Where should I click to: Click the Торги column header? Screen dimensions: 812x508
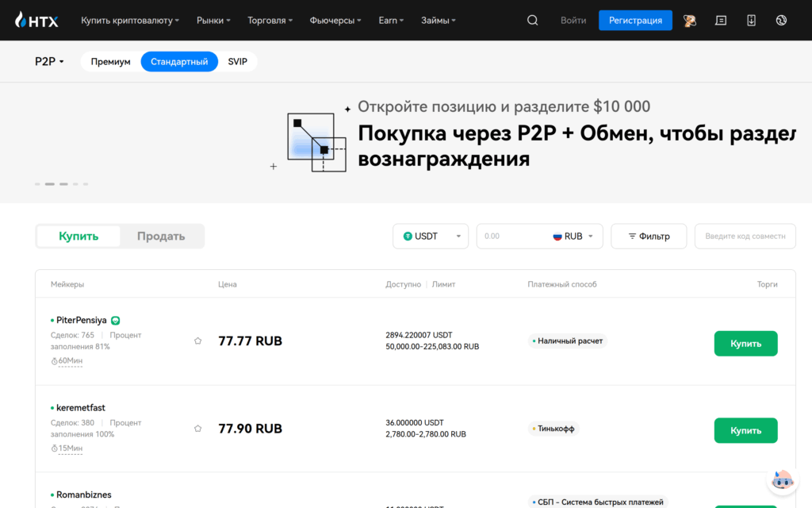pyautogui.click(x=767, y=285)
